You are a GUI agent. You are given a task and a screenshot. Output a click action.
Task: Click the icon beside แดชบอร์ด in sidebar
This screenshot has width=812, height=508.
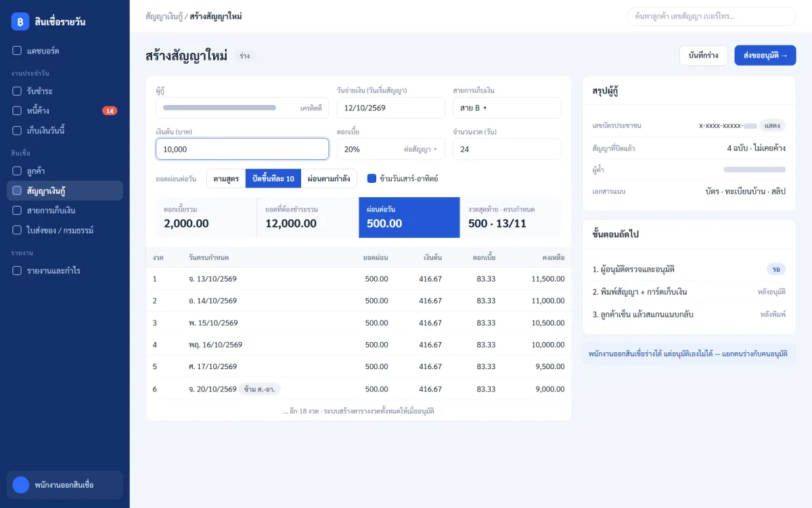point(17,51)
